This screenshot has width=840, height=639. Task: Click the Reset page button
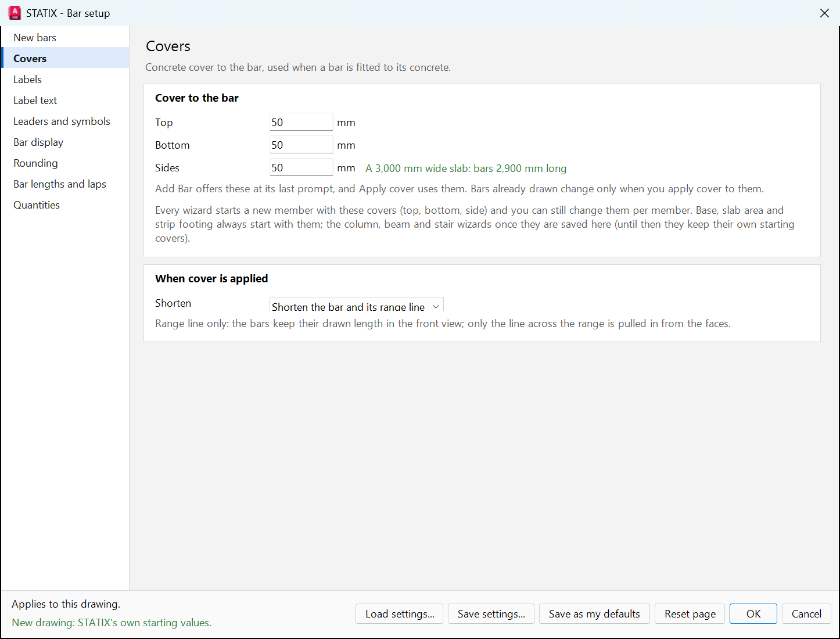pyautogui.click(x=690, y=613)
